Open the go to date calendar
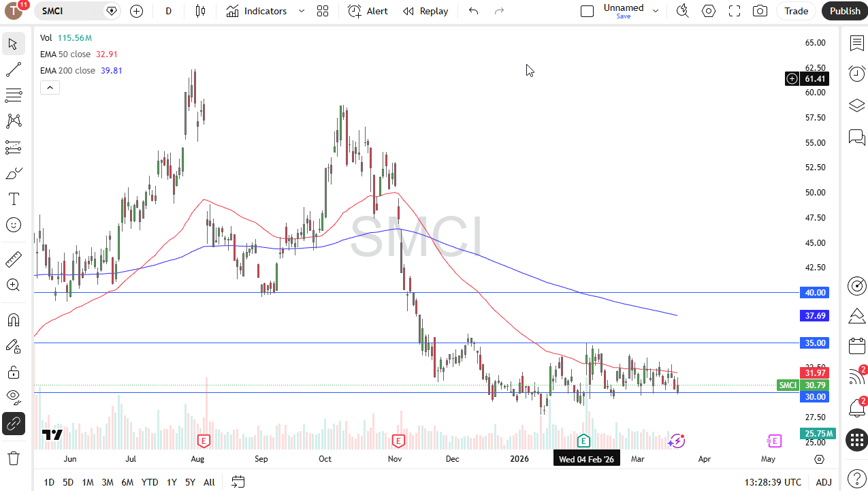The height and width of the screenshot is (491, 868). coord(238,482)
